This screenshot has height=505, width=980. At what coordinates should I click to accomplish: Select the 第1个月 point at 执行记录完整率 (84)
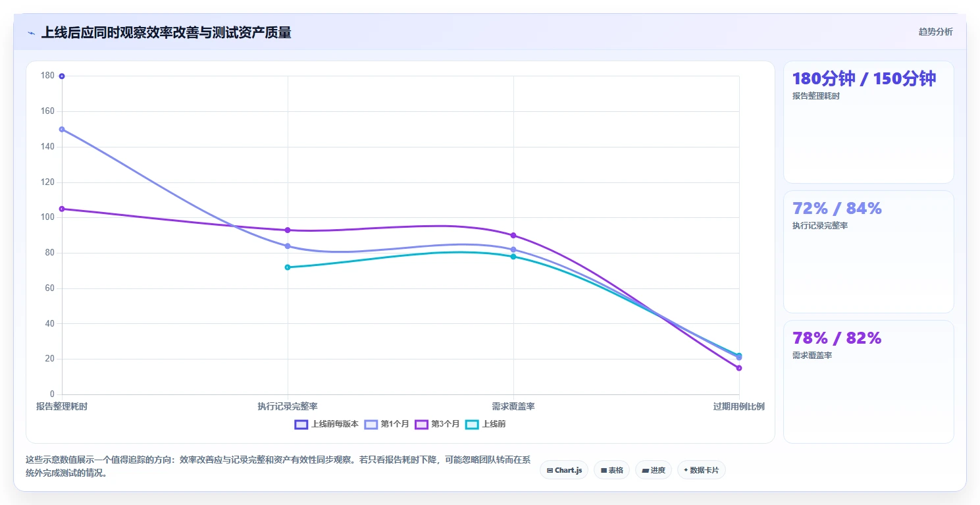pos(288,246)
